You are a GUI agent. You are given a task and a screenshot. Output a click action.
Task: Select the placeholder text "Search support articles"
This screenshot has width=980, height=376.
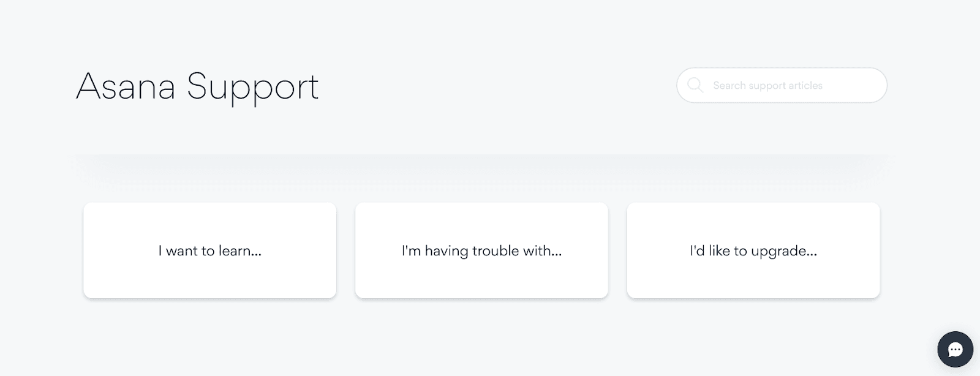(x=767, y=86)
